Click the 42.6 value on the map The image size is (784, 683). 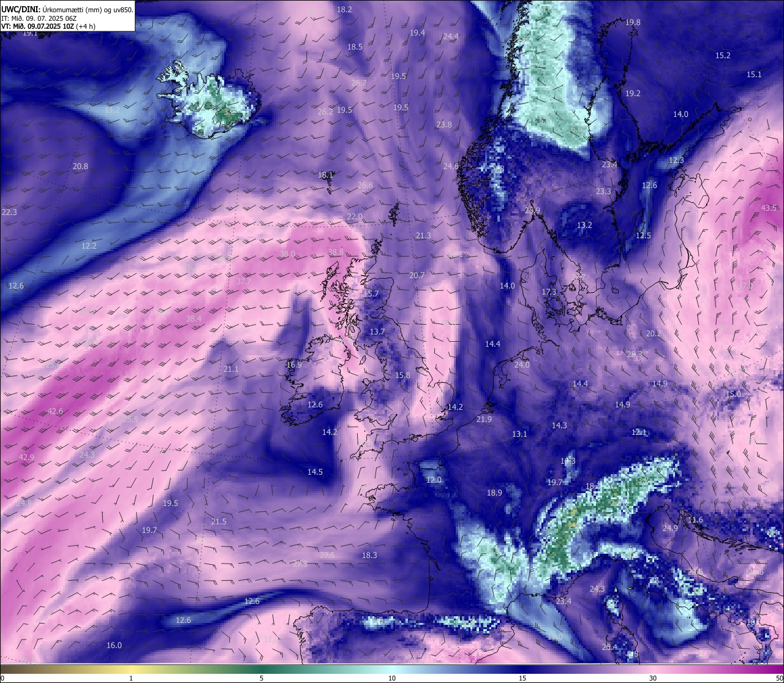click(x=55, y=411)
